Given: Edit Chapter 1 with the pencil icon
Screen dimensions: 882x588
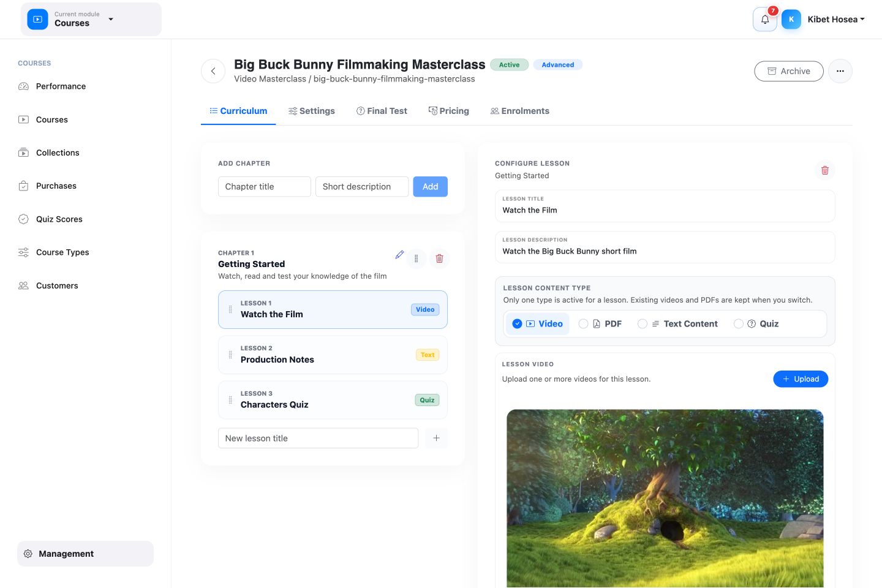Looking at the screenshot, I should 399,255.
